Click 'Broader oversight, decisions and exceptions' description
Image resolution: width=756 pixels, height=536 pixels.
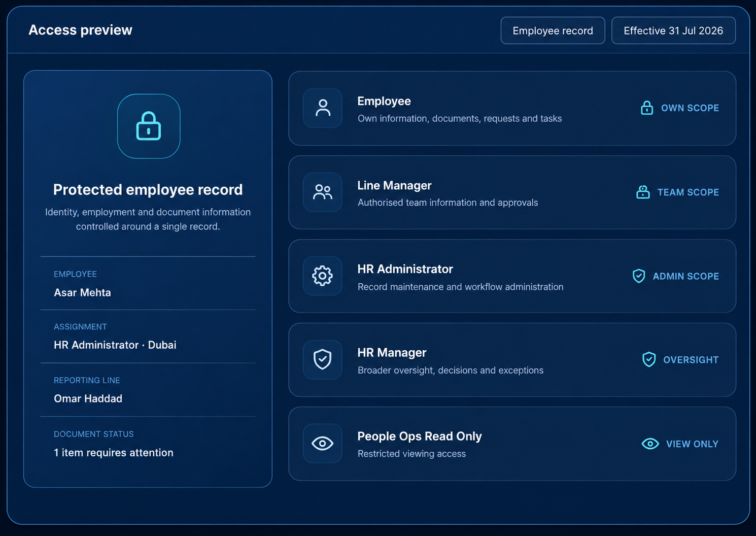coord(451,371)
